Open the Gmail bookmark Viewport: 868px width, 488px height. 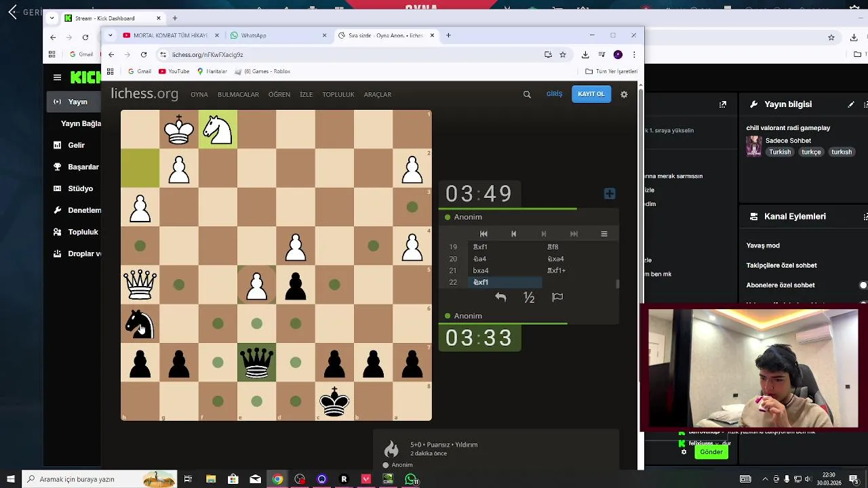click(139, 71)
